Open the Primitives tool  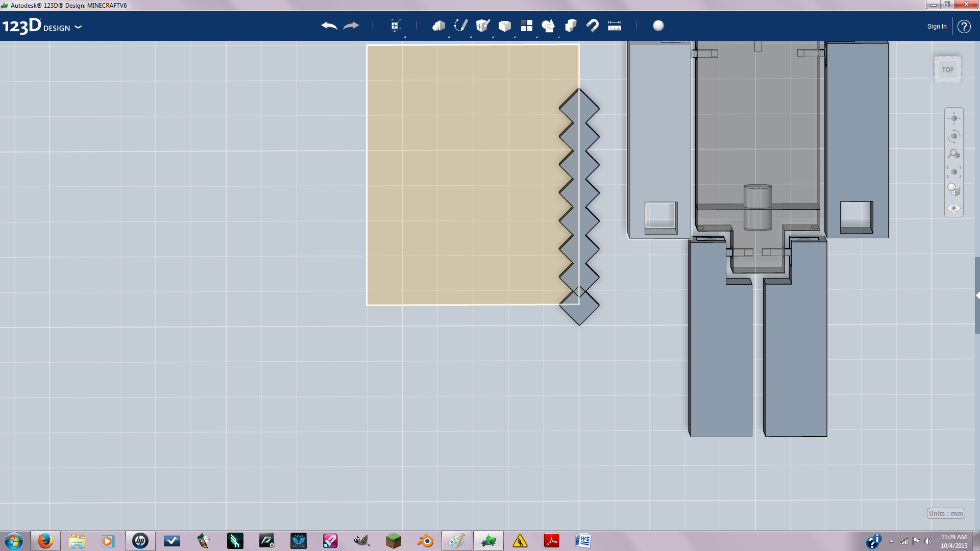pos(438,26)
